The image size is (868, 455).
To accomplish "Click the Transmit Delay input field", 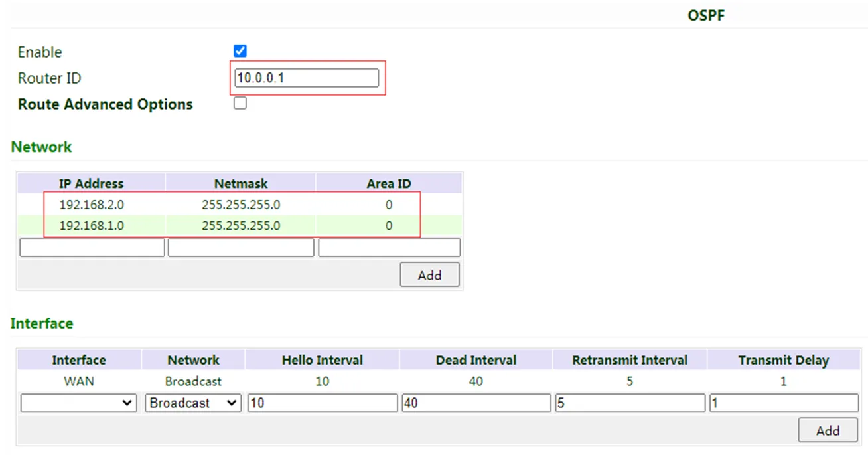I will click(784, 403).
